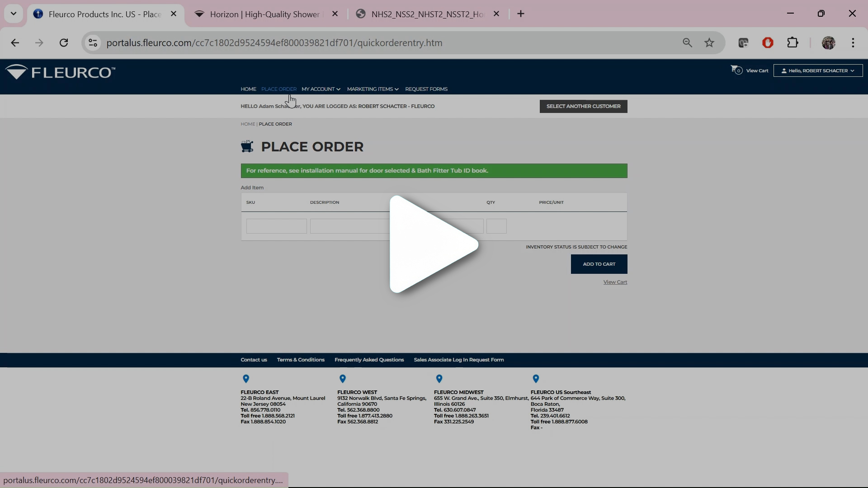The height and width of the screenshot is (488, 868).
Task: Click FLEURCO WEST location pin
Action: point(343,379)
